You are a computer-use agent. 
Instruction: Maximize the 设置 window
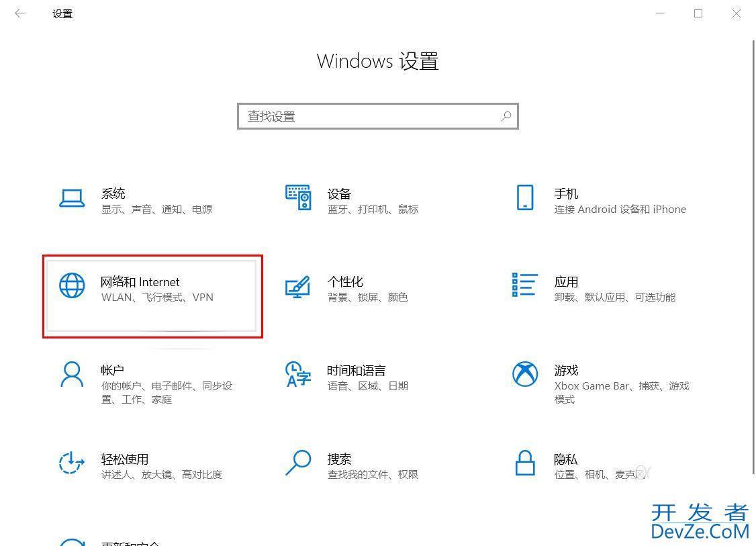point(698,13)
